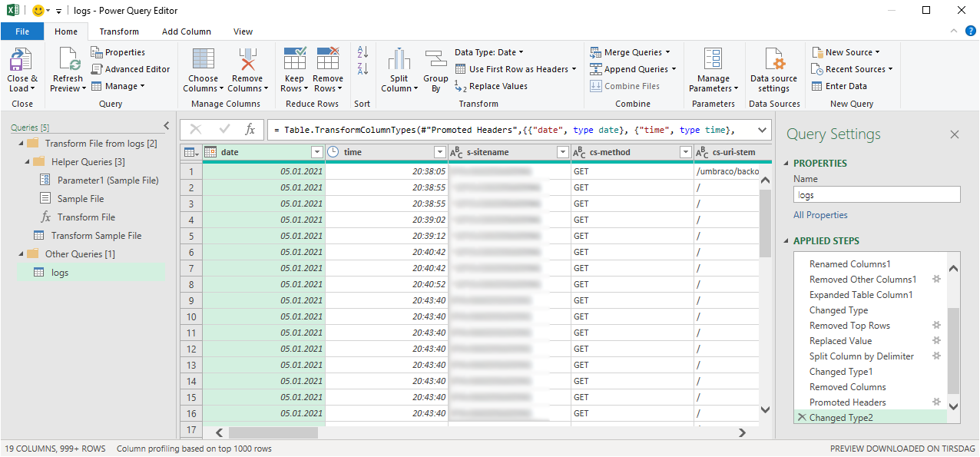The width and height of the screenshot is (980, 457).
Task: Collapse the APPLIED STEPS section
Action: point(786,241)
